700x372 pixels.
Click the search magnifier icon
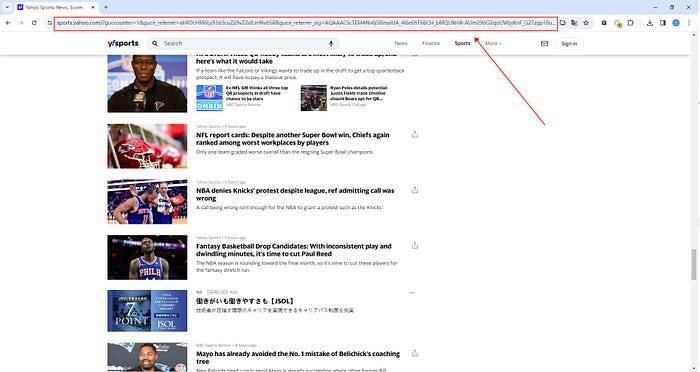point(155,43)
